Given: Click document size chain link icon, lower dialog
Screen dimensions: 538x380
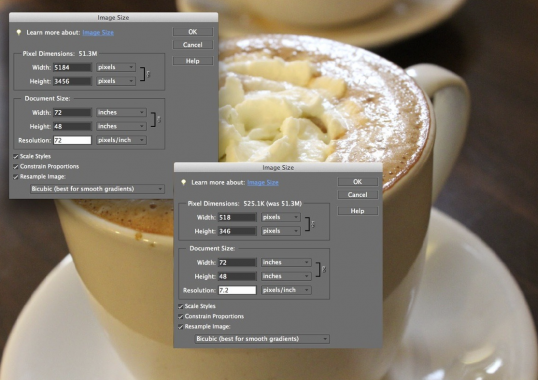Looking at the screenshot, I should [324, 269].
